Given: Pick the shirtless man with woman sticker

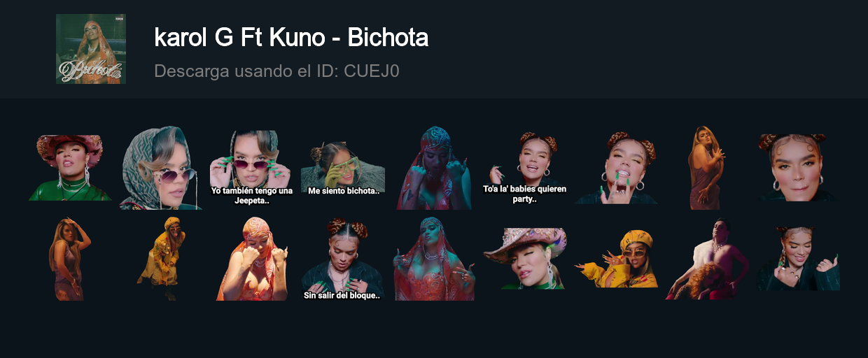Looking at the screenshot, I should [x=707, y=259].
